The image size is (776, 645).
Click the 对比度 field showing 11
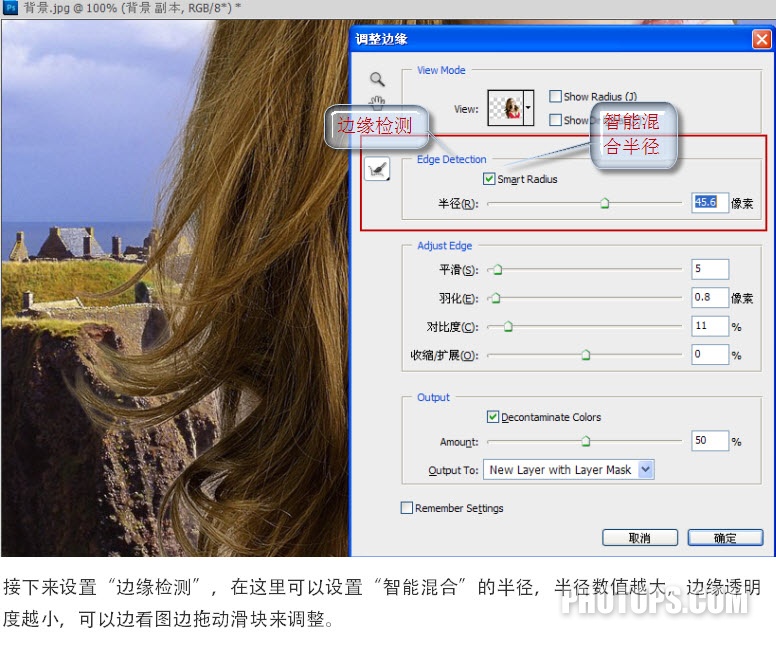(x=710, y=326)
